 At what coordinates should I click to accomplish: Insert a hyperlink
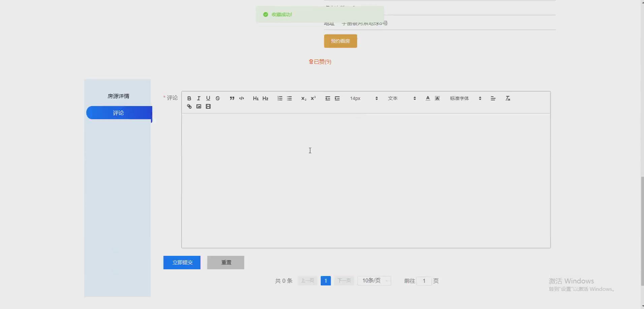[x=189, y=106]
